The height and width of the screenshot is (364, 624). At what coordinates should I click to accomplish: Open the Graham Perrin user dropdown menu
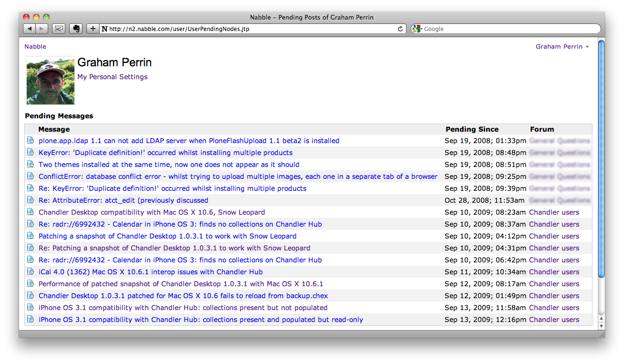(562, 46)
